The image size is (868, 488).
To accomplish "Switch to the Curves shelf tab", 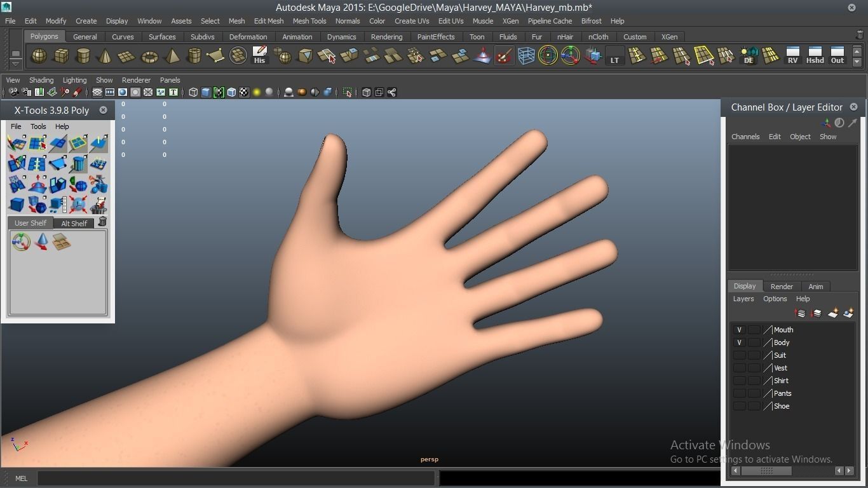I will (x=123, y=37).
